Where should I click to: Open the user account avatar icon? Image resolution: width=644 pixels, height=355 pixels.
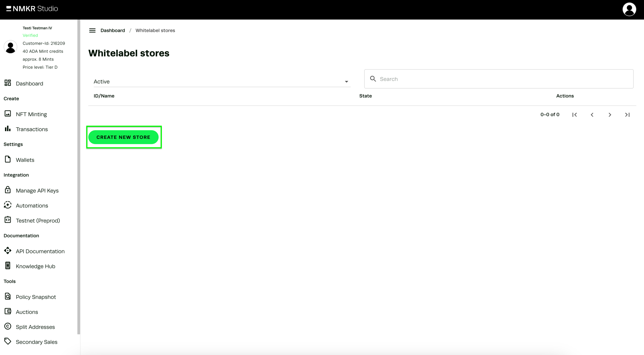[629, 9]
